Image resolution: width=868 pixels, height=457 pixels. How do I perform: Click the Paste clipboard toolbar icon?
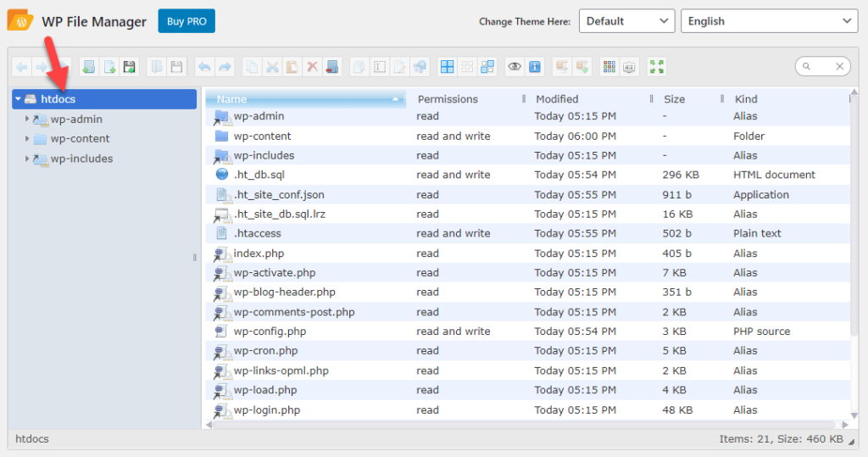coord(292,67)
